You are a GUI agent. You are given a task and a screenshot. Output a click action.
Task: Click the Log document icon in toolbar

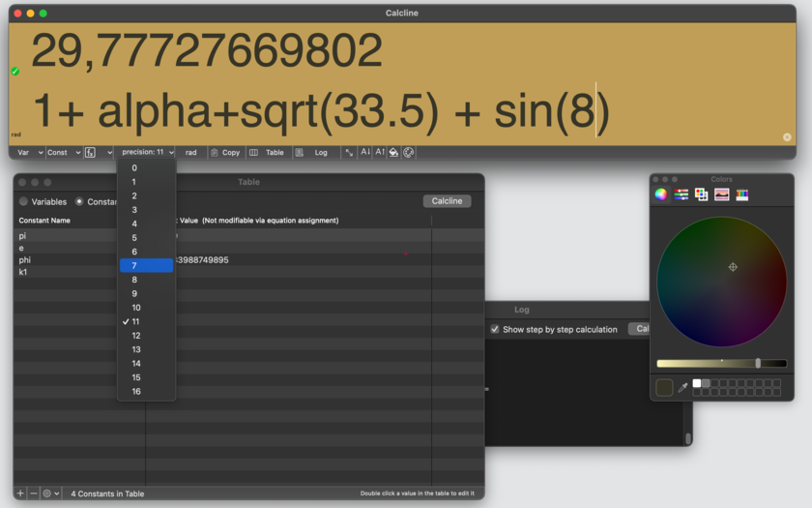300,153
